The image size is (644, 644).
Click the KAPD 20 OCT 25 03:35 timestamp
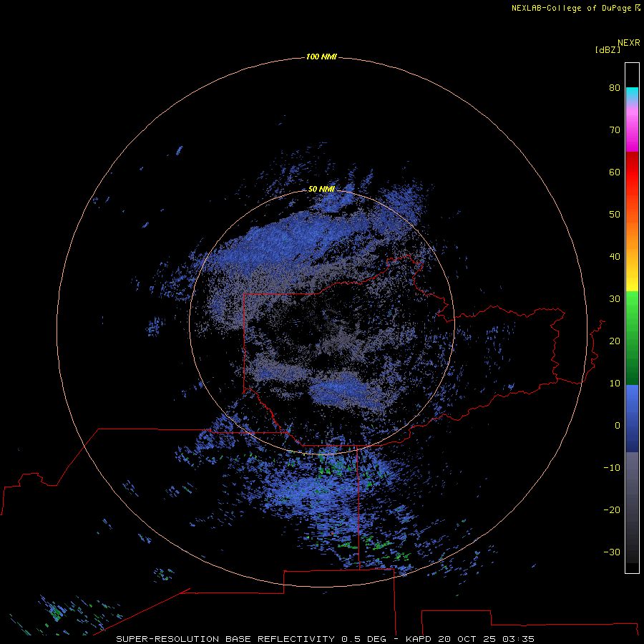point(470,639)
